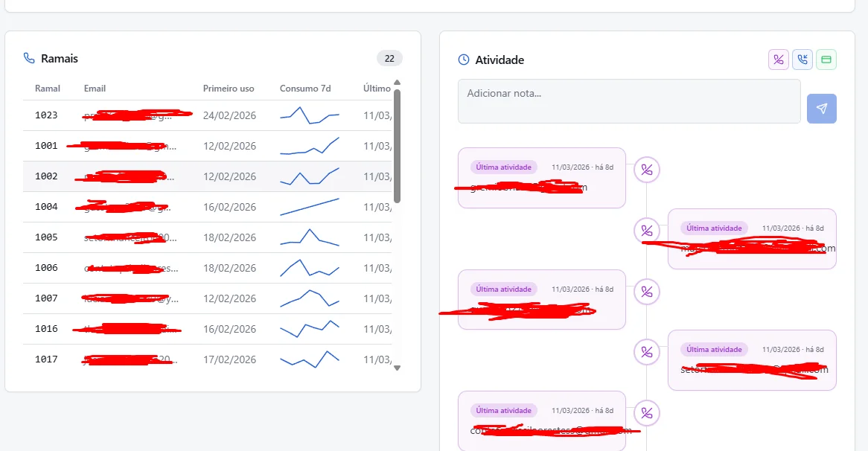The width and height of the screenshot is (868, 451).
Task: Click the first Última atividade tag
Action: pos(504,167)
